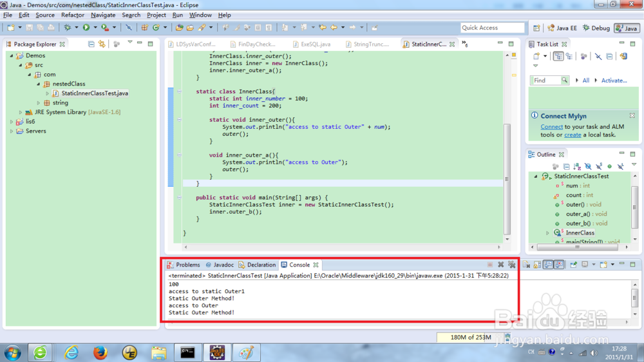The image size is (644, 362).
Task: Click the garbage collector trash icon
Action: (x=507, y=338)
